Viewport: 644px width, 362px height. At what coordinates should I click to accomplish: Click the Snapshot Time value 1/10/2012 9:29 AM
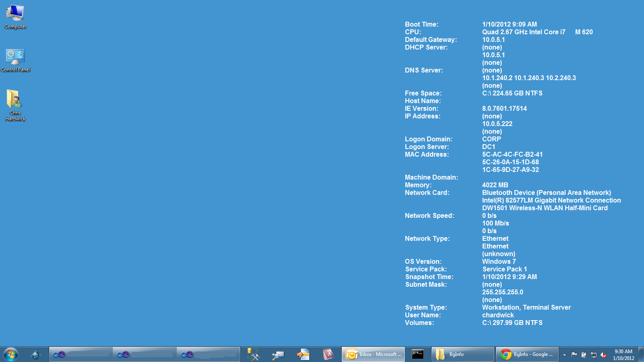pos(510,277)
